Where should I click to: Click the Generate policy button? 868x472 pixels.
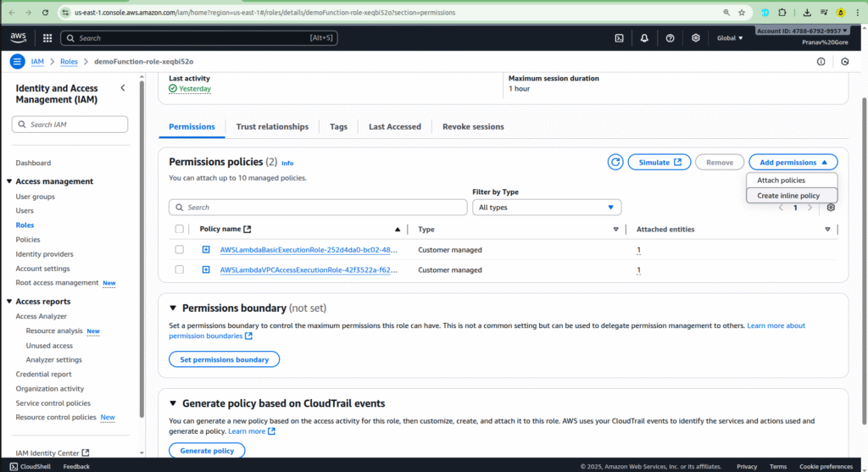(x=207, y=451)
